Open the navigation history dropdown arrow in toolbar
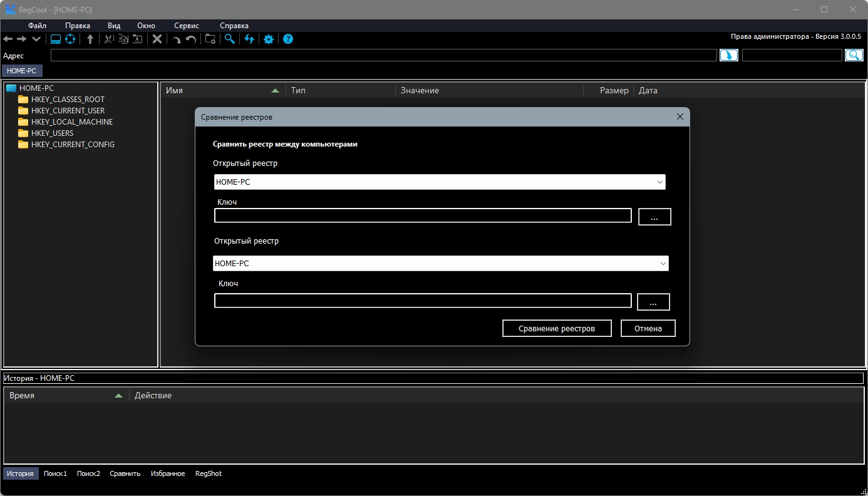The image size is (868, 496). (36, 39)
